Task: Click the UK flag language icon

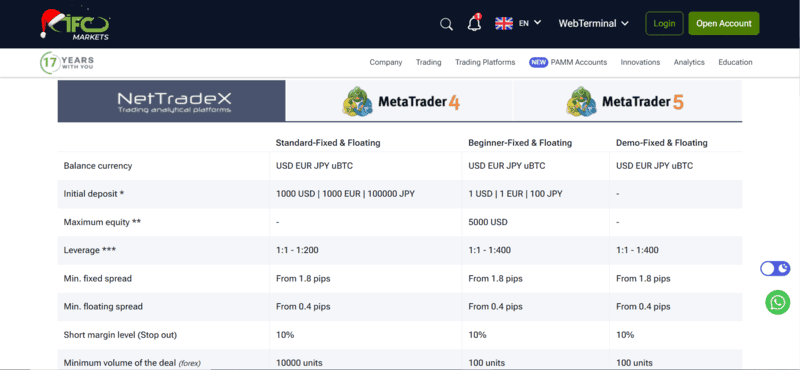Action: point(504,23)
